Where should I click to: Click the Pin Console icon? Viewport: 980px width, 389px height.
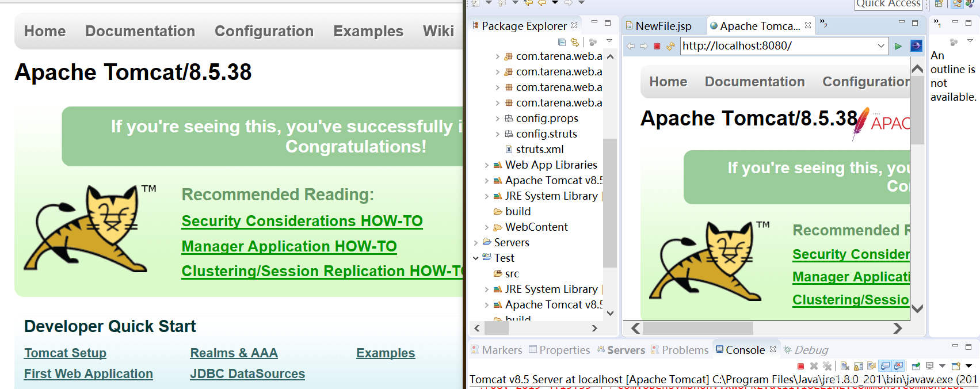click(x=916, y=366)
